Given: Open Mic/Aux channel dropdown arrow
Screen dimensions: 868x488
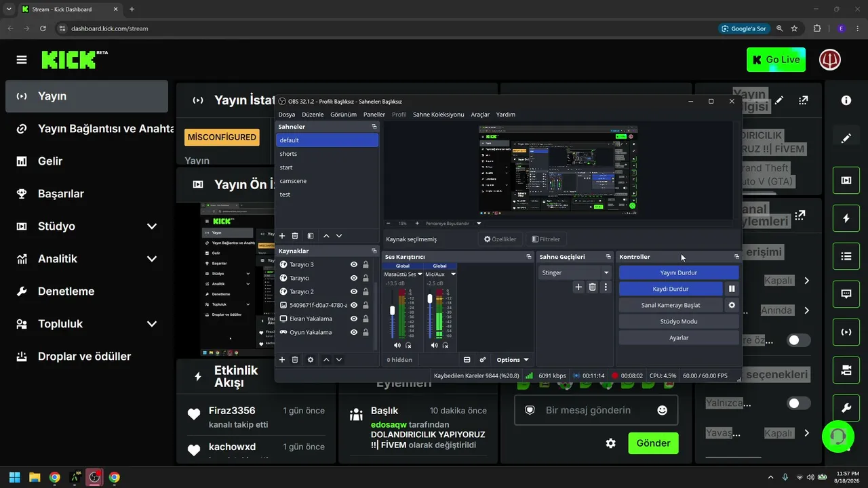Looking at the screenshot, I should [453, 274].
